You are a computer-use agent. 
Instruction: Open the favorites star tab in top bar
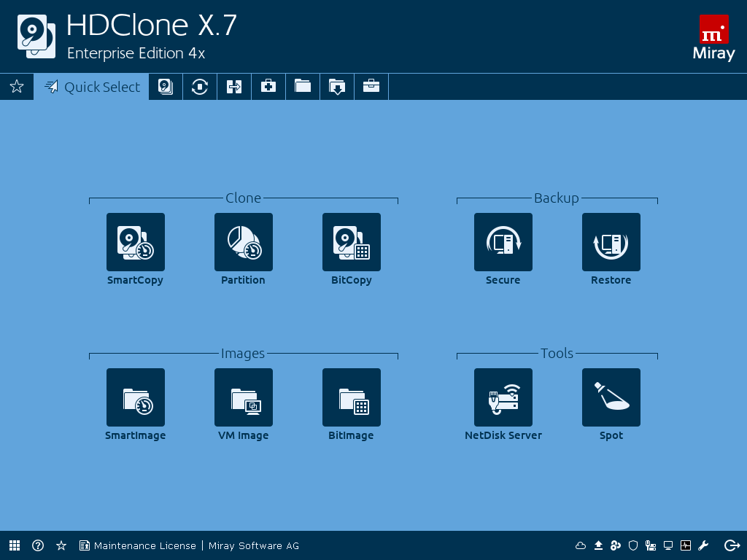pos(17,87)
